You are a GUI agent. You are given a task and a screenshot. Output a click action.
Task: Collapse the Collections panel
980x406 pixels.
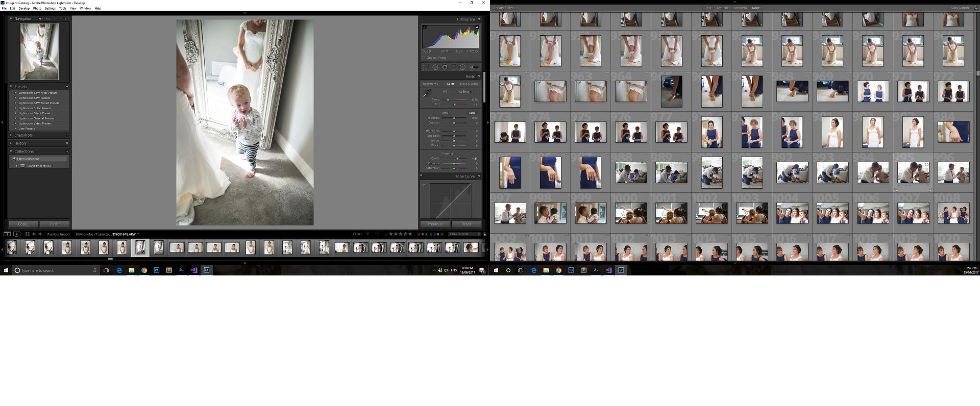click(11, 151)
